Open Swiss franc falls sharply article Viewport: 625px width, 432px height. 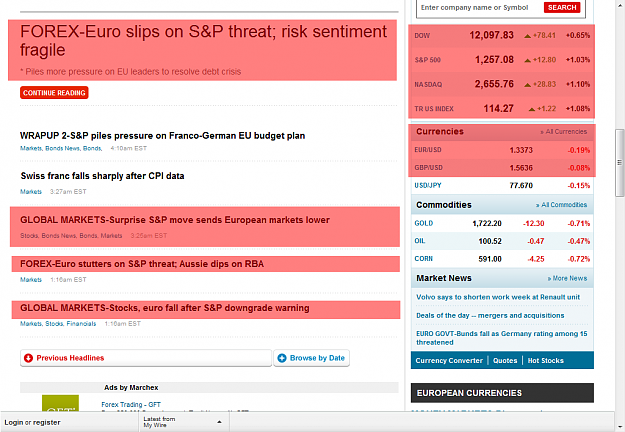pyautogui.click(x=102, y=176)
